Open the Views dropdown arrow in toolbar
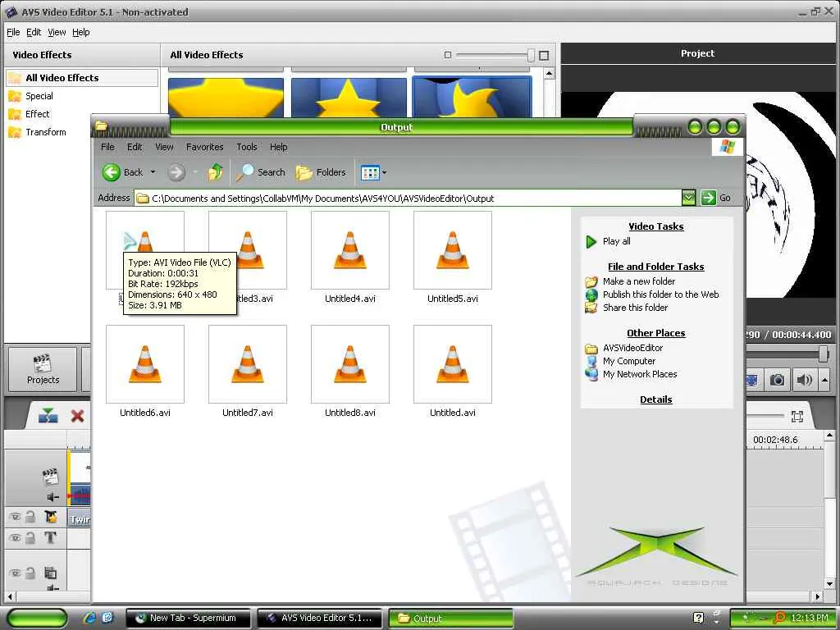The width and height of the screenshot is (840, 630). [384, 172]
